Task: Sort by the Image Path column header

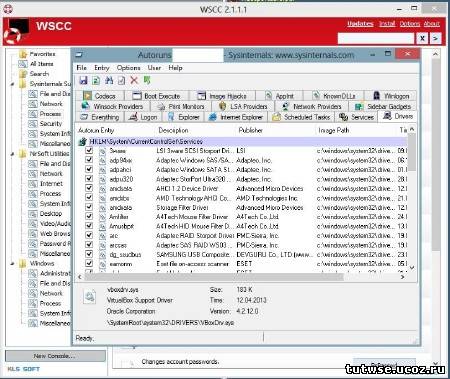Action: click(x=334, y=130)
